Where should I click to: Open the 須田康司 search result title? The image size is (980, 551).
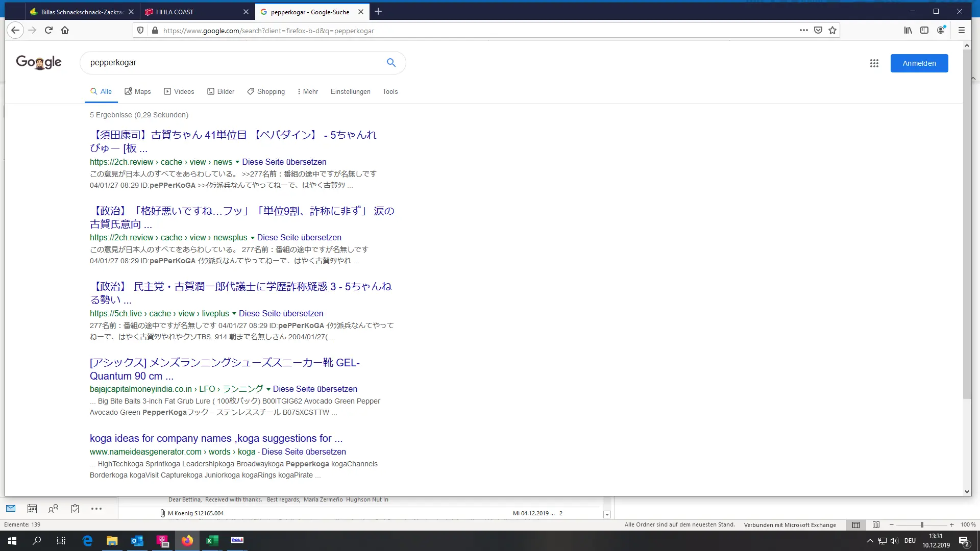(233, 141)
